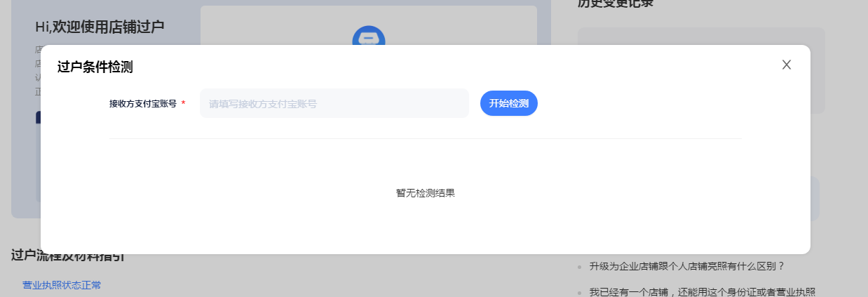Click the 过户流程及物料指引 section heading

click(x=67, y=256)
